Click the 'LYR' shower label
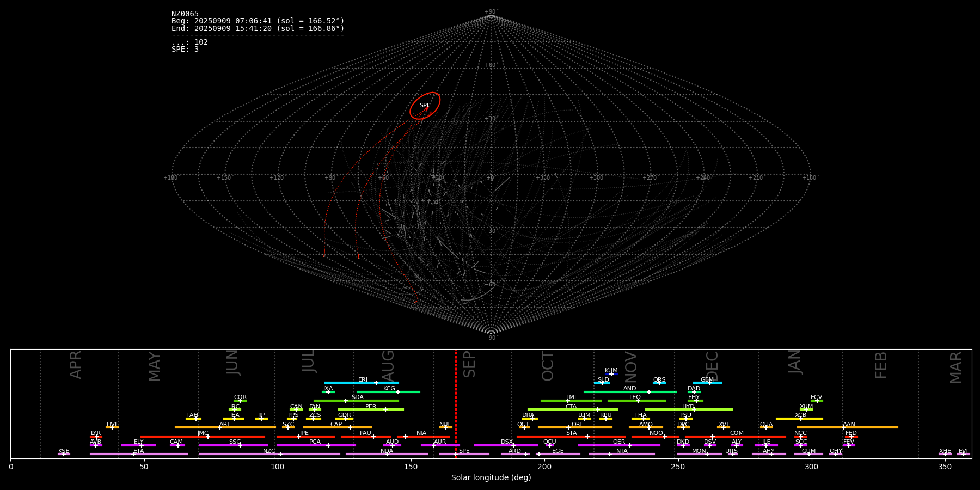Screen dimensions: 980x490 pyautogui.click(x=96, y=433)
